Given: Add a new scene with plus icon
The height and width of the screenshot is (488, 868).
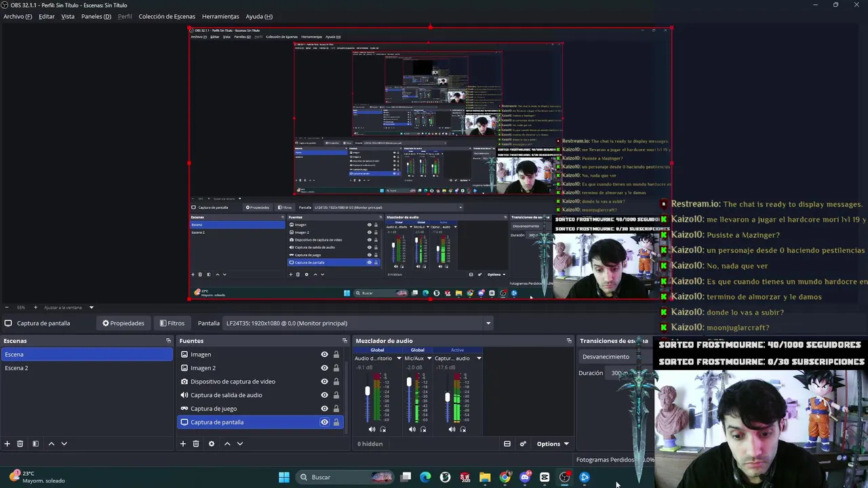Looking at the screenshot, I should click(7, 443).
